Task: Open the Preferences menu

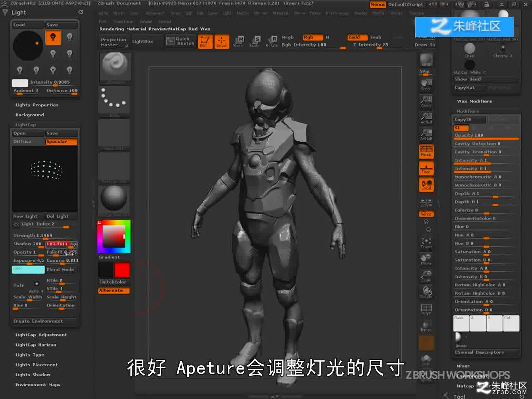Action: [337, 13]
